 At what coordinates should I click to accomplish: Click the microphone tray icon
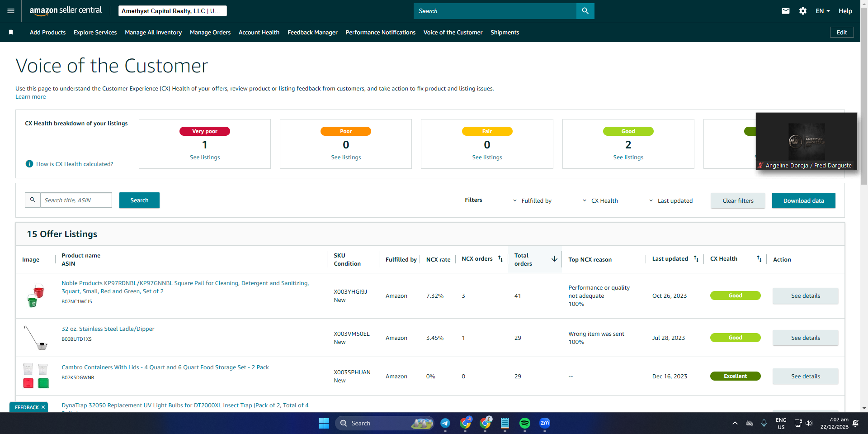(764, 423)
